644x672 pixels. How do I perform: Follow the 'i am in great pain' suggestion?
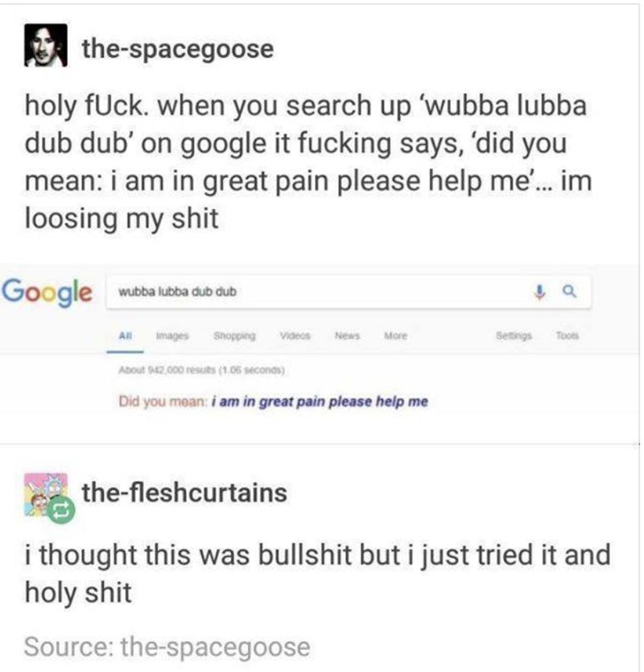pos(320,402)
